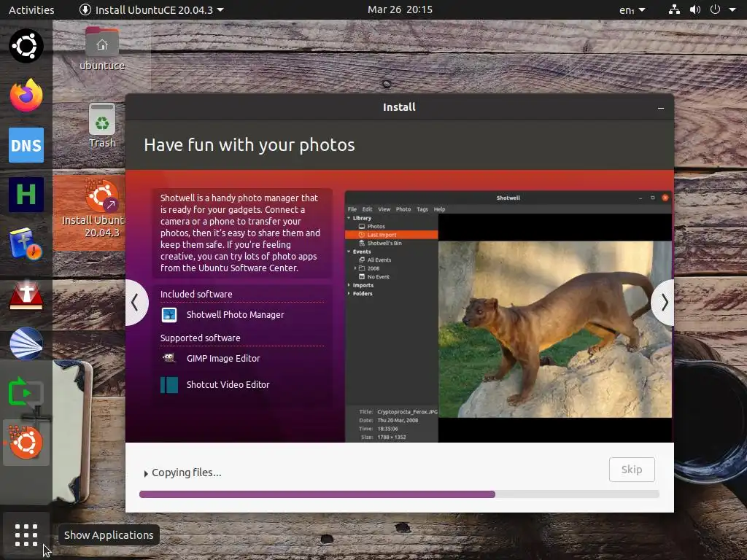The height and width of the screenshot is (560, 747).
Task: Click the power icon in top bar
Action: click(715, 9)
